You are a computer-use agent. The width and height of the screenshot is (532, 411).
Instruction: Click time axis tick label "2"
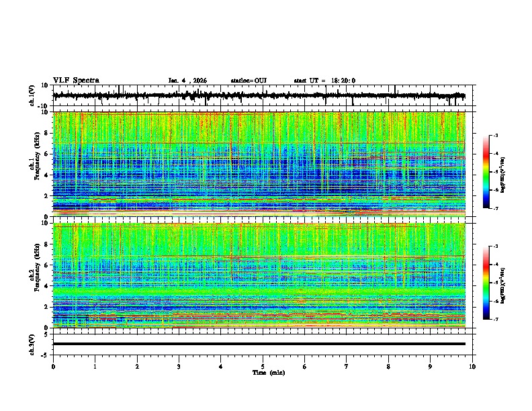pos(137,367)
